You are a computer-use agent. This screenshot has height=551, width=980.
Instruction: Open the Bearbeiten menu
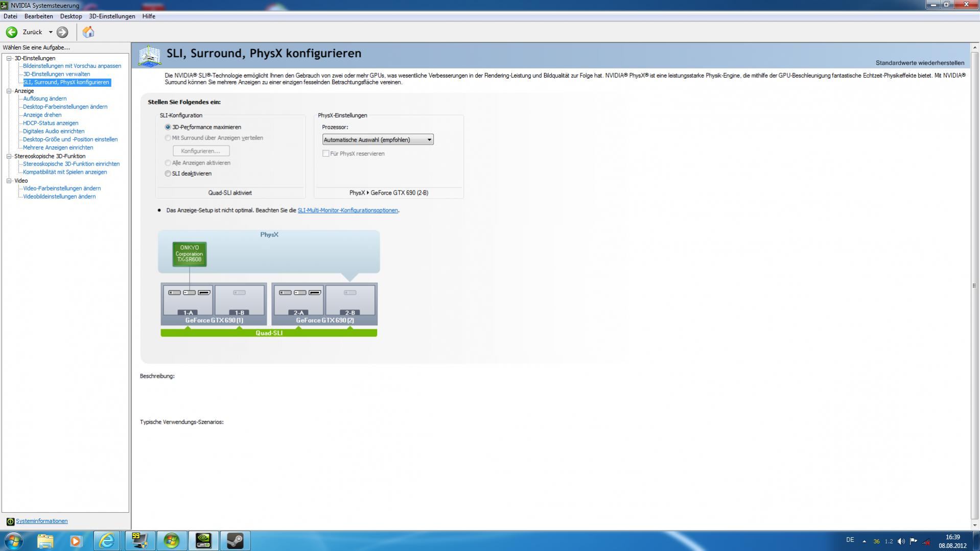(x=38, y=16)
